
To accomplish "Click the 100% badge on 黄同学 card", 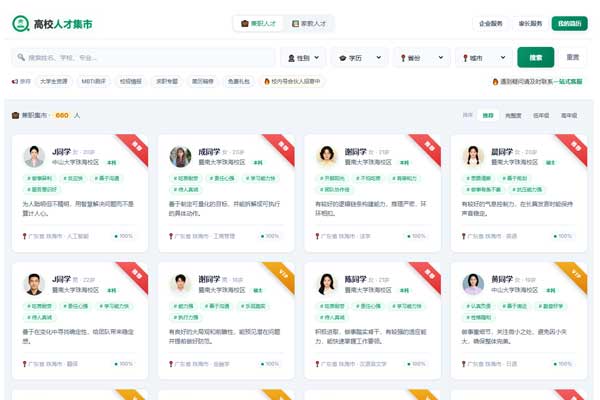I will pos(563,364).
